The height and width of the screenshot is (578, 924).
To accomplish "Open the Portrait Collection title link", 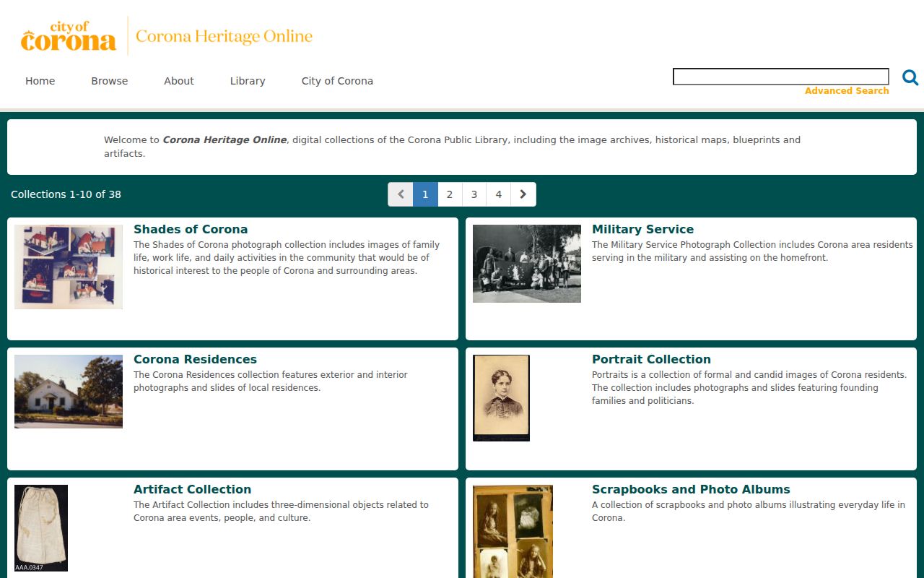I will pyautogui.click(x=651, y=359).
